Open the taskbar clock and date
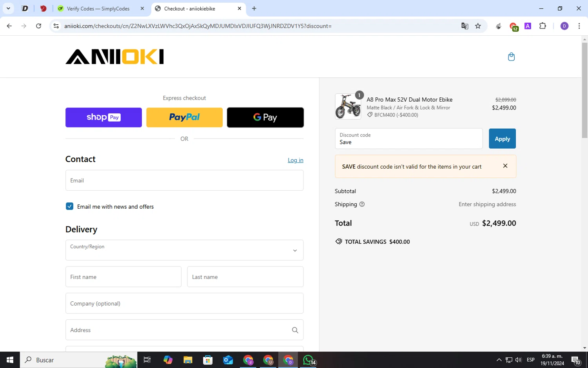588x368 pixels. click(552, 360)
